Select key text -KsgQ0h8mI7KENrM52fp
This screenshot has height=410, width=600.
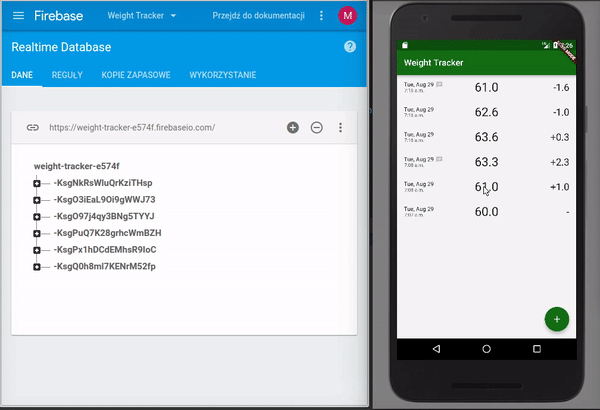point(104,266)
